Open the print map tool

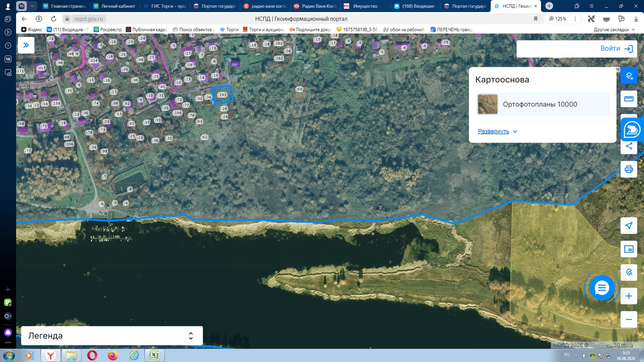click(x=629, y=169)
